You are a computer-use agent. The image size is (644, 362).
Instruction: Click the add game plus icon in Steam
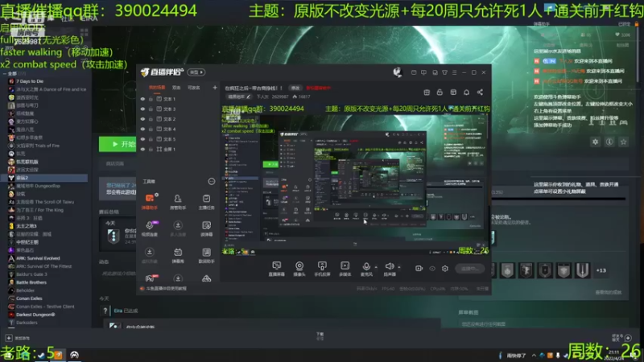click(x=9, y=338)
